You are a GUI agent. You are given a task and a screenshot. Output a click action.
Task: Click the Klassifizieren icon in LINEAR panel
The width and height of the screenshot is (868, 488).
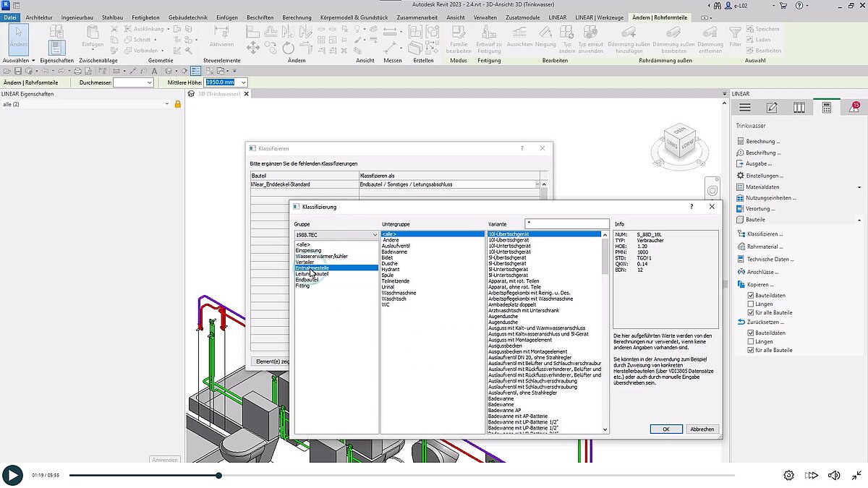pyautogui.click(x=740, y=234)
